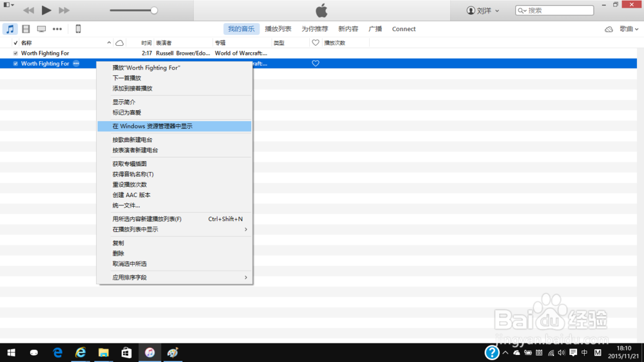
Task: Click the Play button
Action: pyautogui.click(x=46, y=10)
